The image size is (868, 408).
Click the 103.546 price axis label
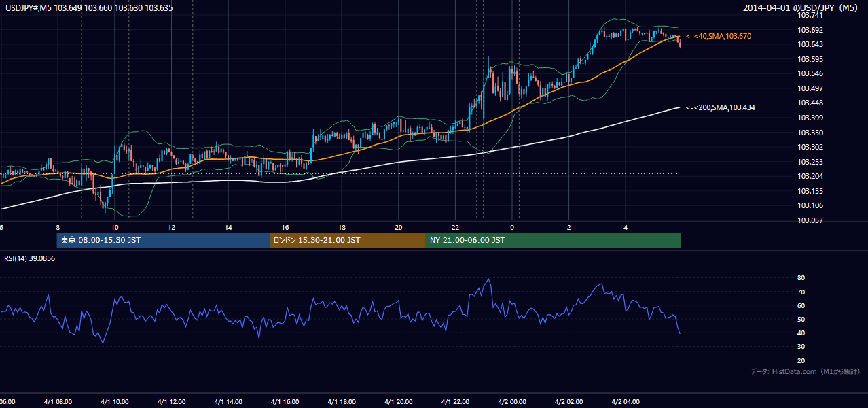pyautogui.click(x=810, y=73)
